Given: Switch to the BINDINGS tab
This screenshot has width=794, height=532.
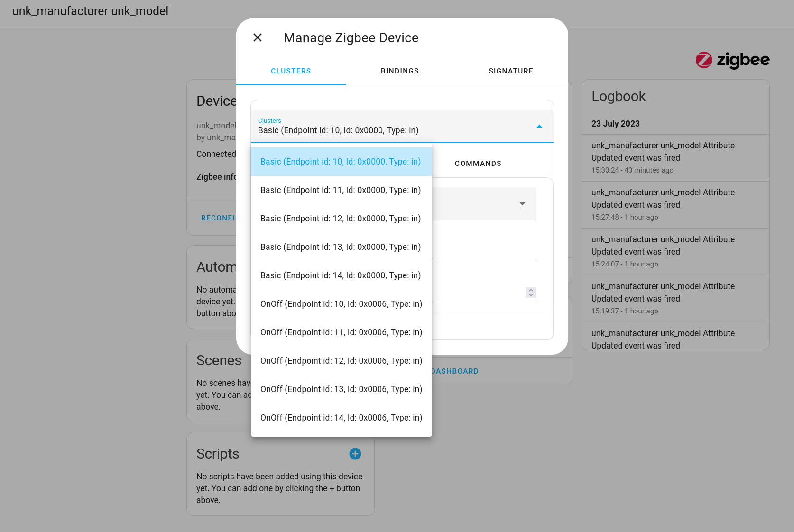Looking at the screenshot, I should click(399, 71).
